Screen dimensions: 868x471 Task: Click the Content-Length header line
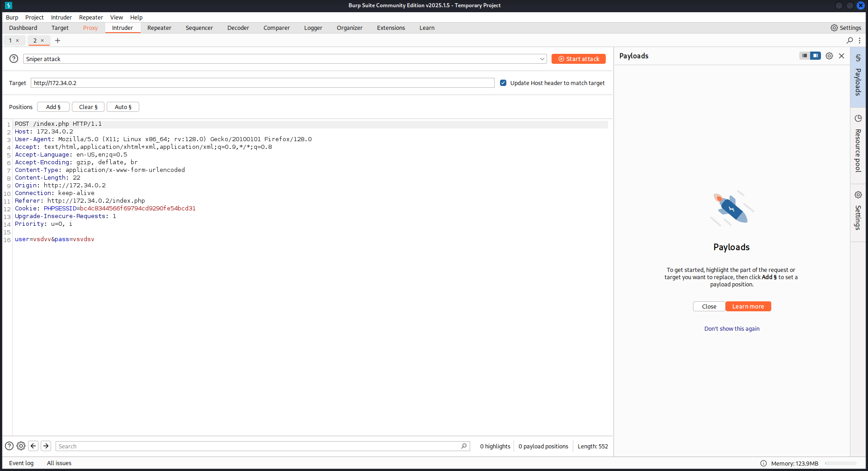pyautogui.click(x=47, y=178)
